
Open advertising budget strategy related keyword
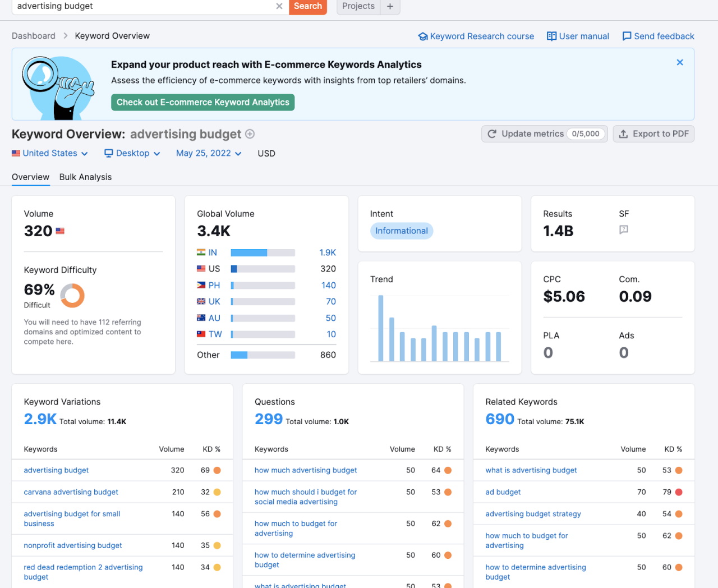click(533, 514)
